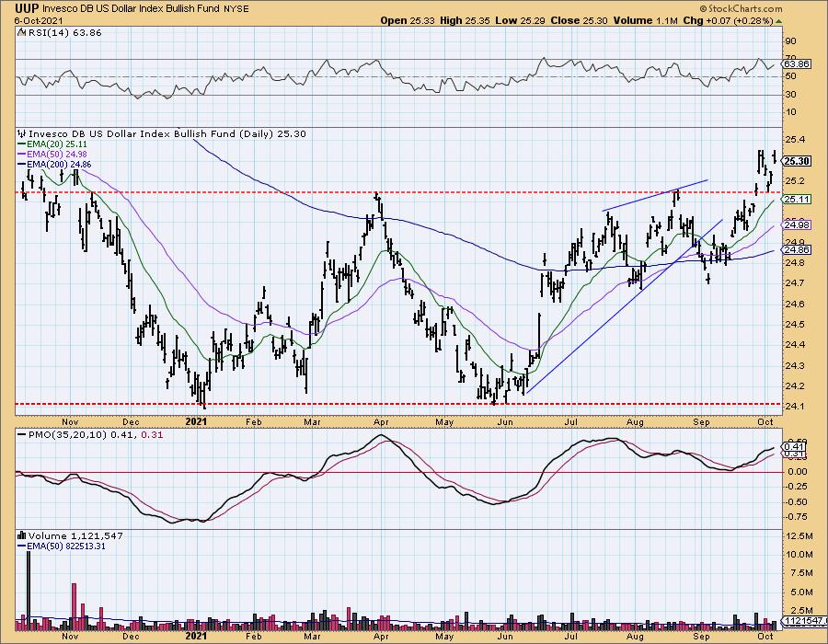Image resolution: width=828 pixels, height=644 pixels.
Task: Click the red 0.31 PMO signal value in the legend
Action: click(153, 435)
